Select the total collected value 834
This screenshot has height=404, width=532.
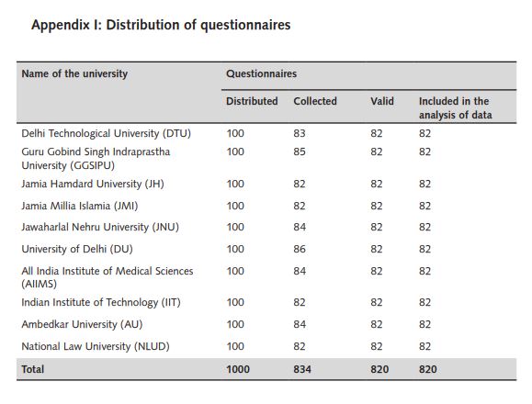[302, 369]
